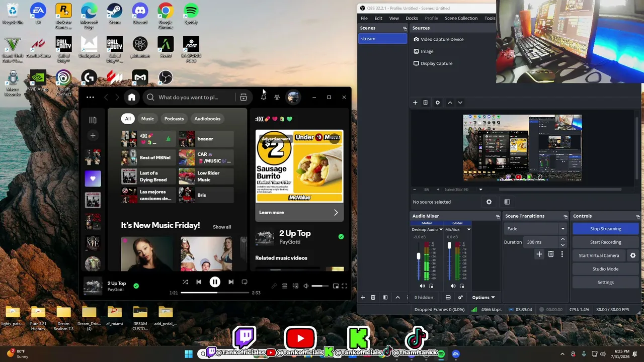This screenshot has height=362, width=644.
Task: Open the preview scaling dropdown
Action: click(480, 190)
